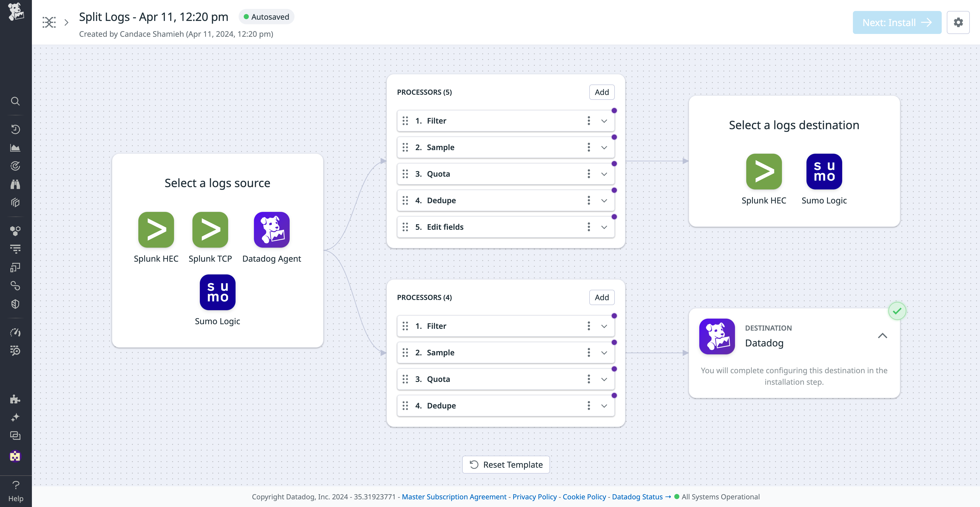Viewport: 980px width, 507px height.
Task: Select the highlighted Observability Pipelines icon in sidebar
Action: (x=15, y=456)
